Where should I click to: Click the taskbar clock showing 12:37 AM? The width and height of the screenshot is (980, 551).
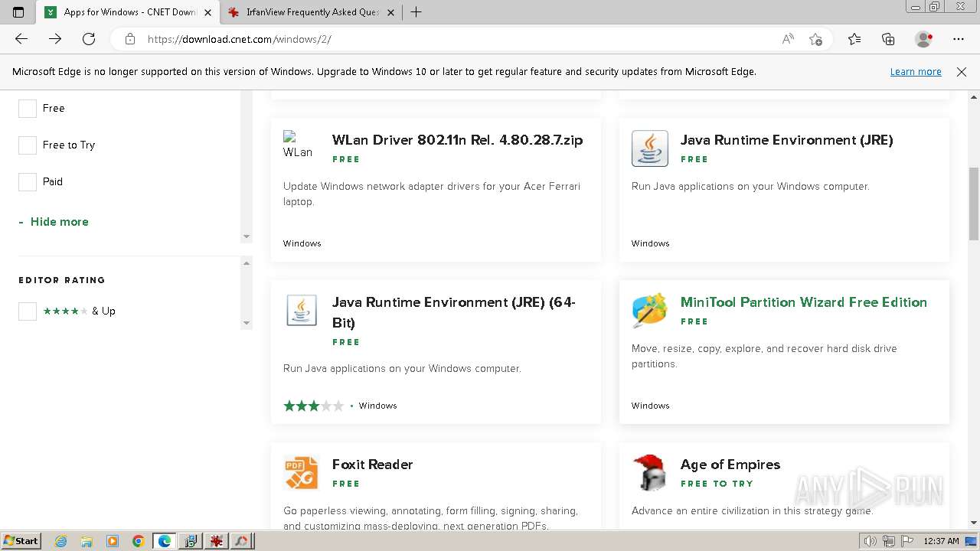pyautogui.click(x=941, y=541)
